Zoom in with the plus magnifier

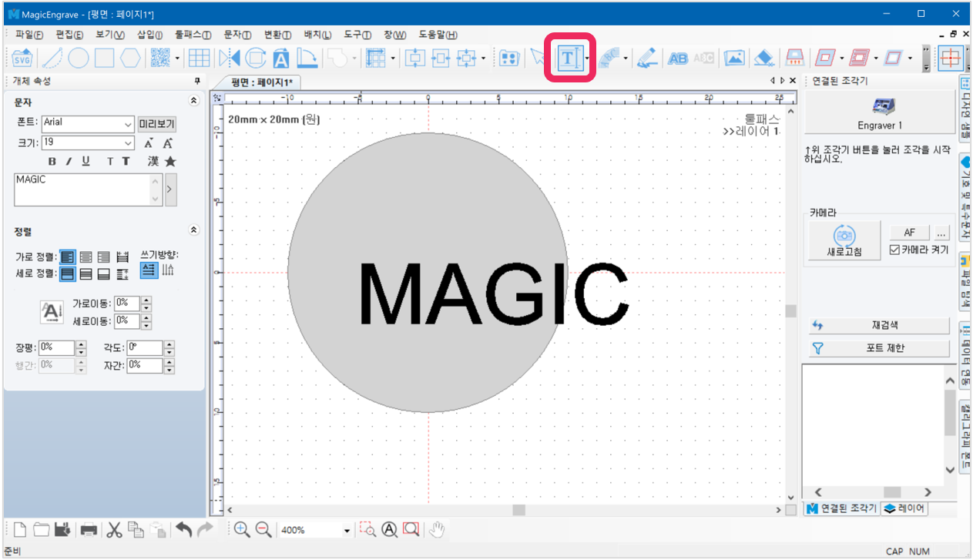point(242,529)
